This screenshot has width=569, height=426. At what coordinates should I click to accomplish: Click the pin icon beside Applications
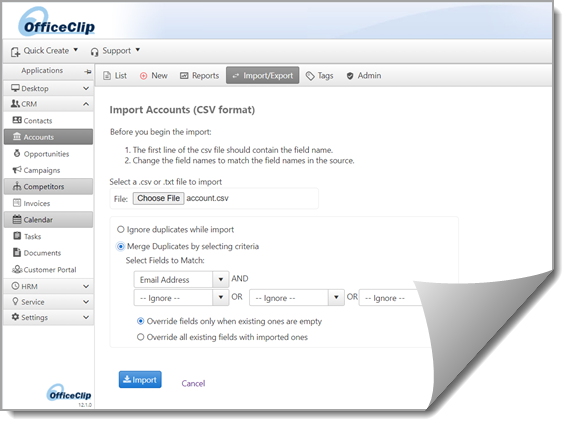coord(87,71)
